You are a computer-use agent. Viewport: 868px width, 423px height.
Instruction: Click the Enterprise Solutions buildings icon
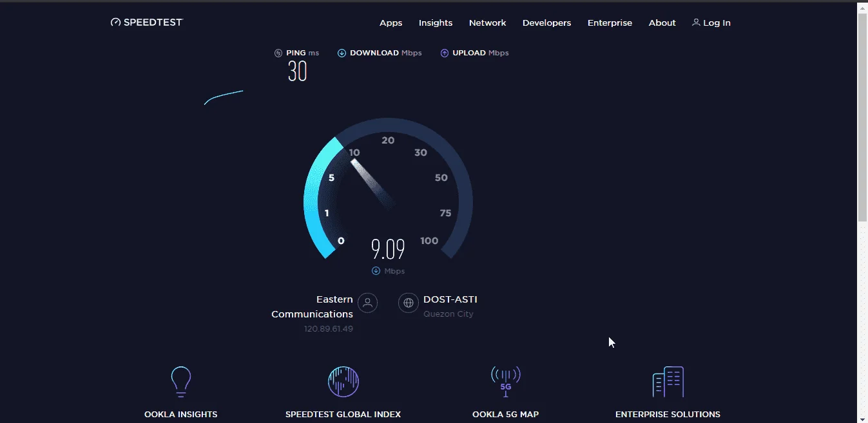click(668, 381)
